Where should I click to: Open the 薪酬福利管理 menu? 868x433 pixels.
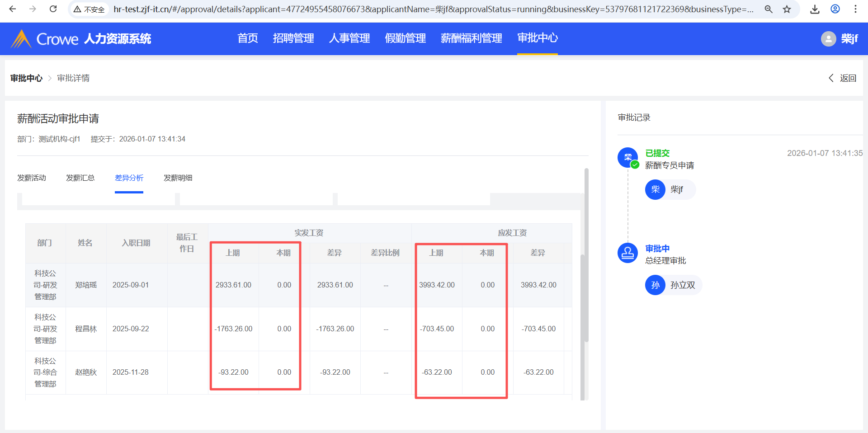(x=471, y=38)
